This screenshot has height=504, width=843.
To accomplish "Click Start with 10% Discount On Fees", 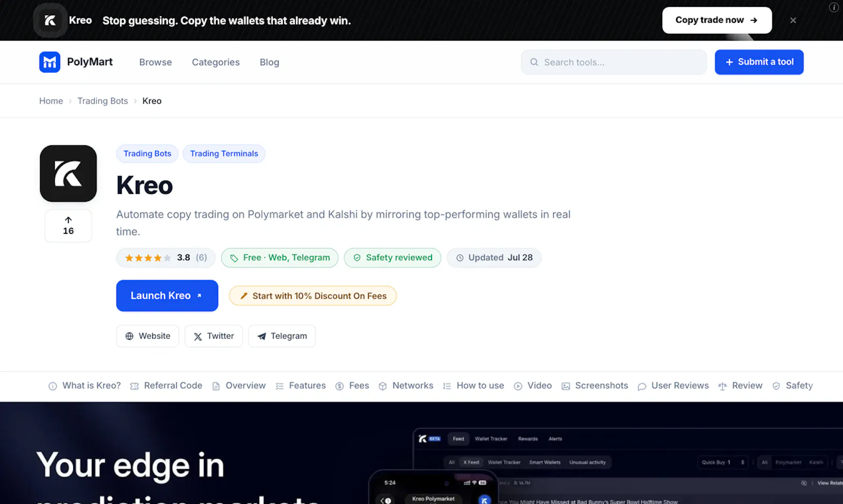I will [313, 296].
